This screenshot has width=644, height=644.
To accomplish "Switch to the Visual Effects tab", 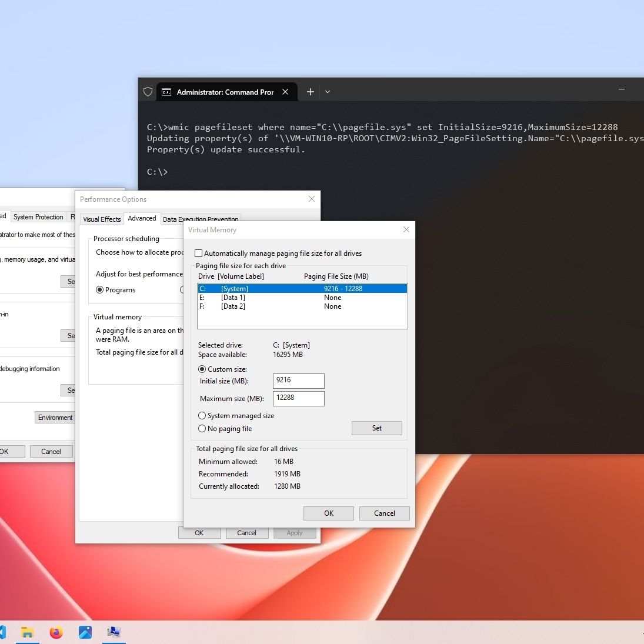I will pos(102,219).
